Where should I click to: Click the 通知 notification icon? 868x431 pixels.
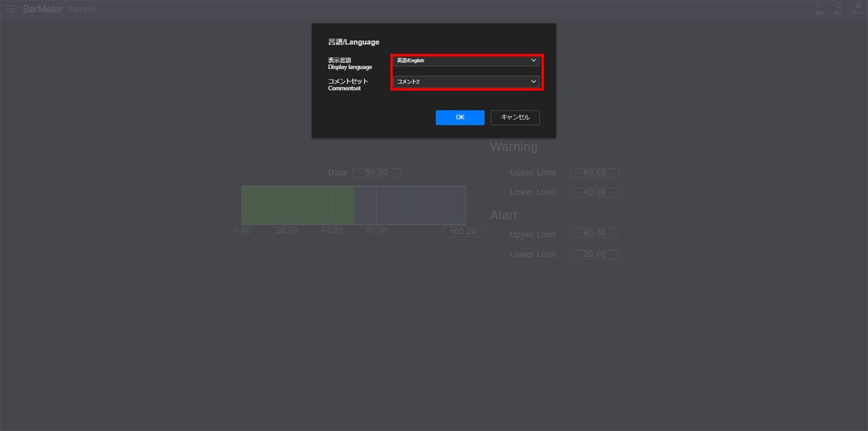click(819, 8)
